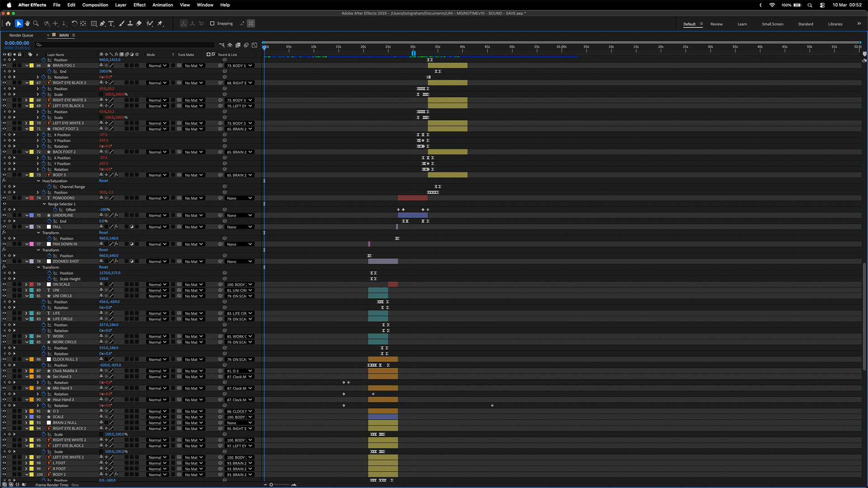Click the POMODORO layer's red label color swatch

point(32,198)
